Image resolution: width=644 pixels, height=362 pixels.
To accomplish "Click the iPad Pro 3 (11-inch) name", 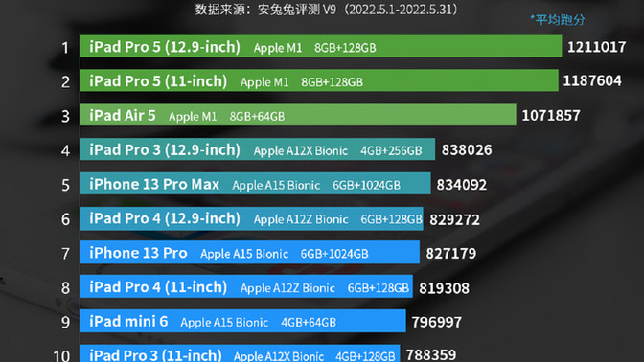I will [155, 354].
